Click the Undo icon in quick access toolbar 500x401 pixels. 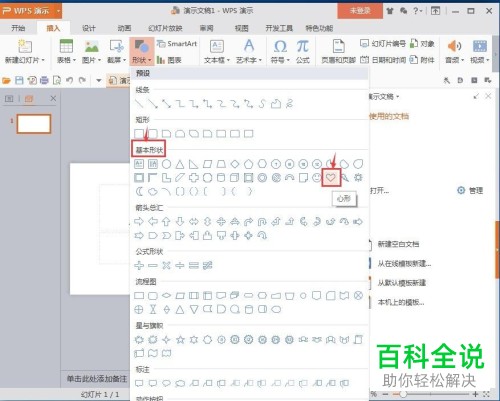(69, 80)
